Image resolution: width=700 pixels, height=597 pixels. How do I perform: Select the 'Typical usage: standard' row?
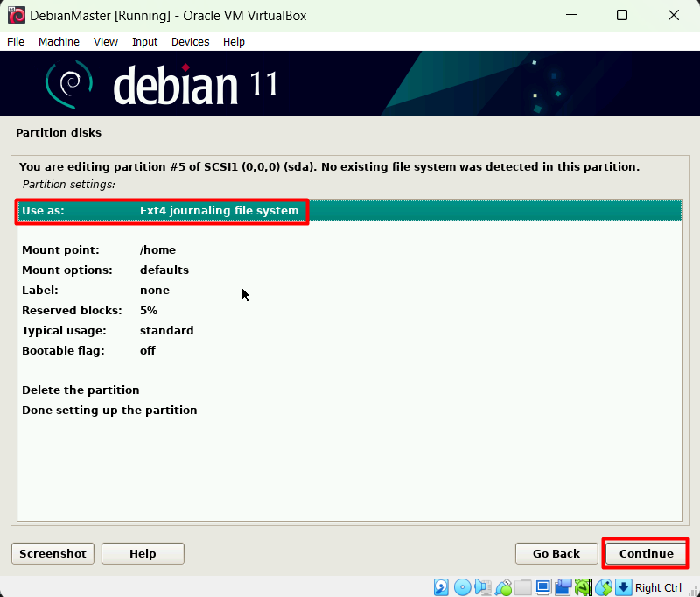(x=349, y=330)
